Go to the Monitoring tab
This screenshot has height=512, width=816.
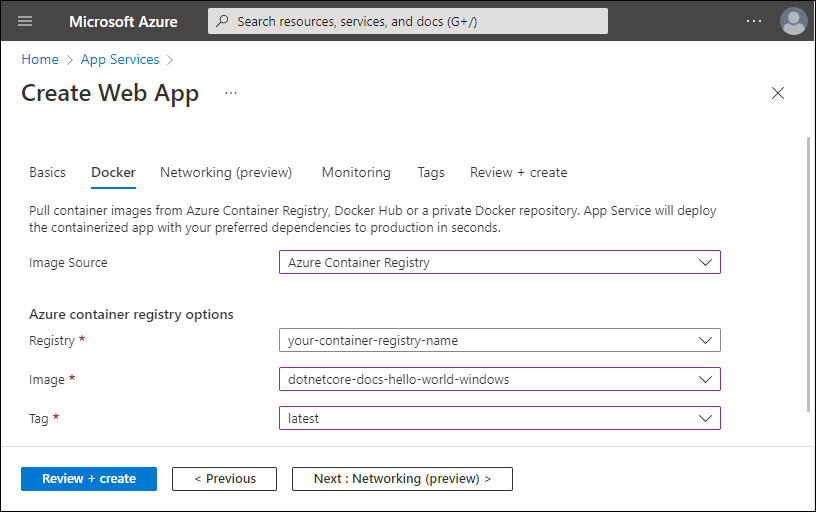[356, 172]
